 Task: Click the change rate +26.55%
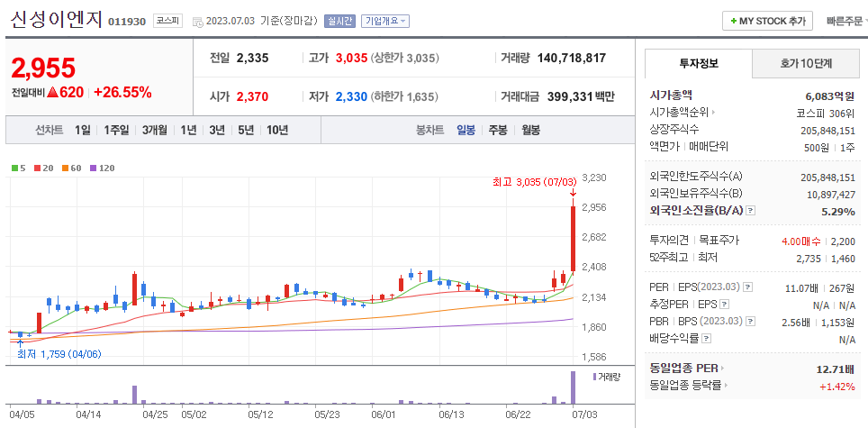(x=122, y=93)
